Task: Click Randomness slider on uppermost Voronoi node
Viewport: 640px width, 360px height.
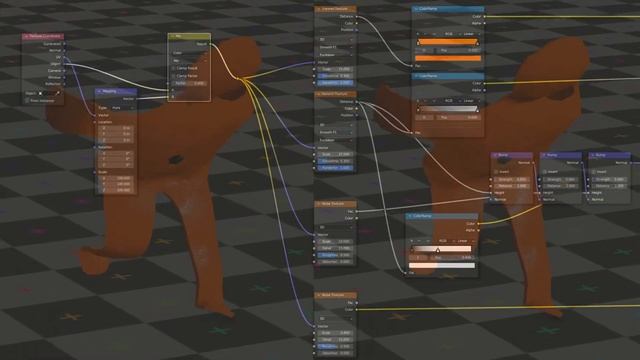Action: (336, 83)
